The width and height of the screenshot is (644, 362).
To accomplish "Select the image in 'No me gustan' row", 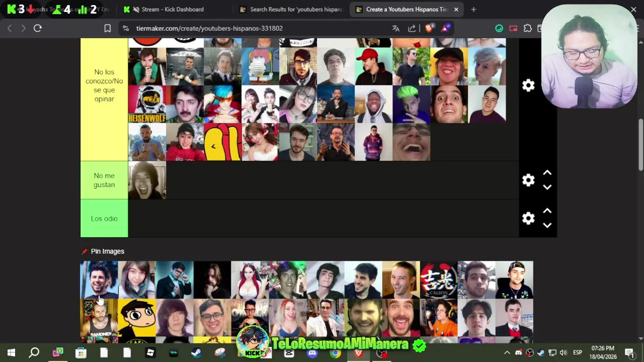I will tap(147, 180).
